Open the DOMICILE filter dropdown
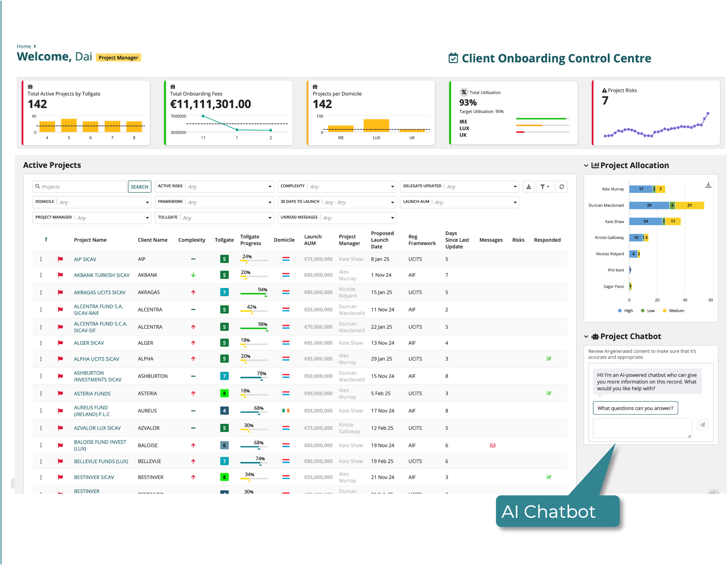 (92, 202)
